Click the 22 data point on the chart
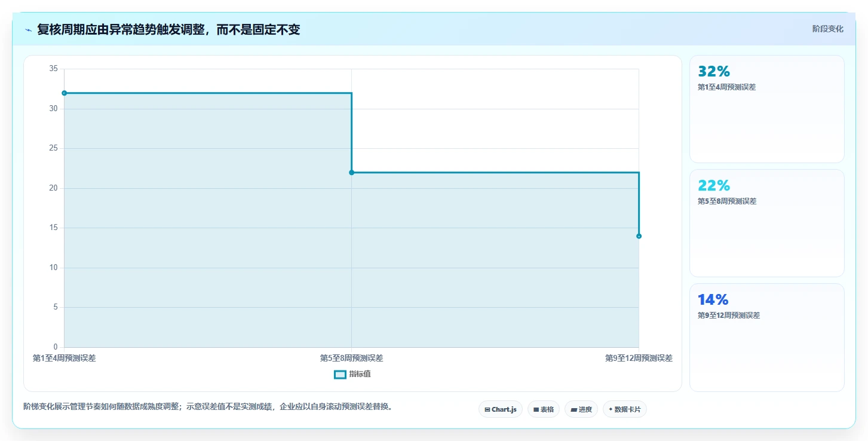This screenshot has width=868, height=441. 351,173
